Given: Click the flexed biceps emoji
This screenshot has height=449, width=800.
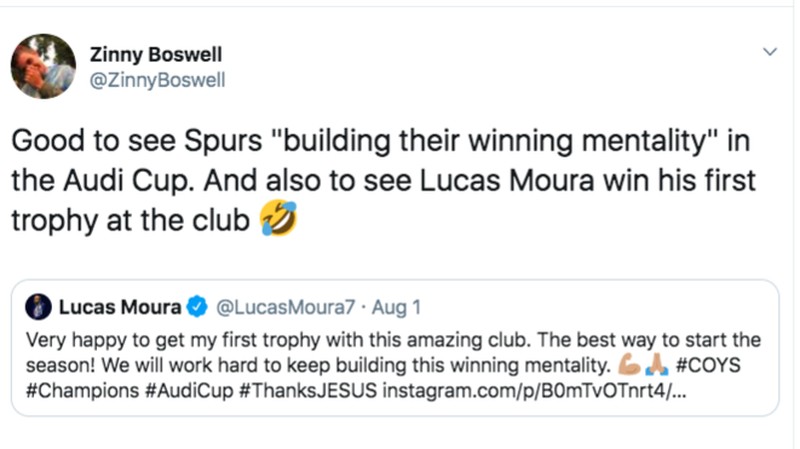Looking at the screenshot, I should (x=632, y=364).
